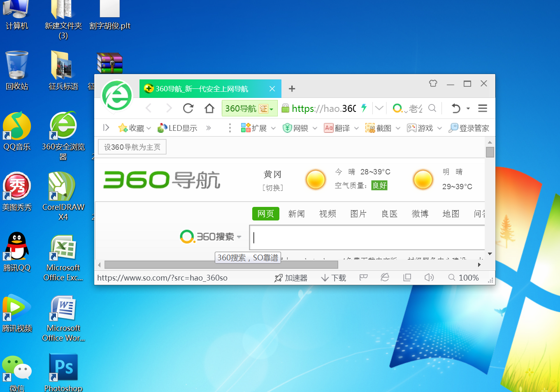The width and height of the screenshot is (560, 392).
Task: Click the IE compatibility mode icon
Action: pyautogui.click(x=385, y=278)
